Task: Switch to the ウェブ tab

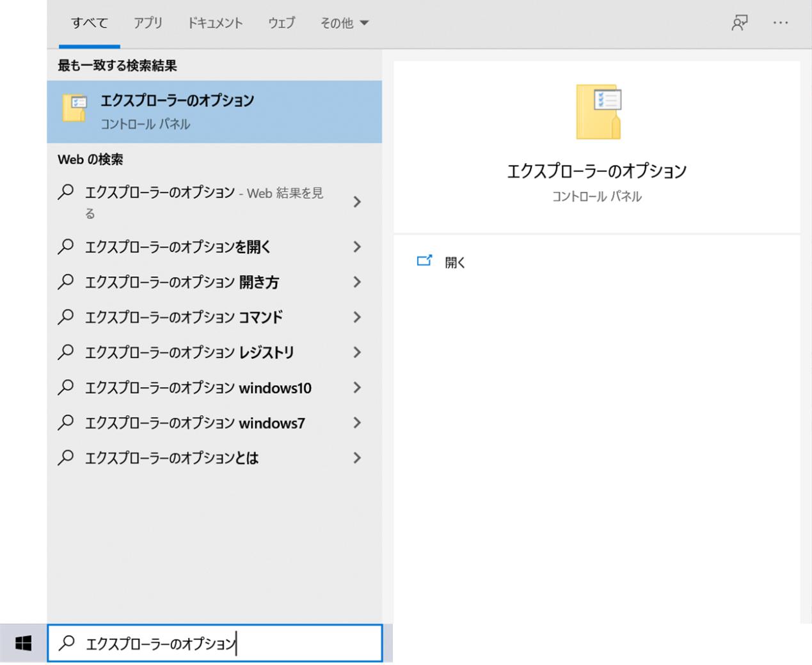Action: (282, 23)
